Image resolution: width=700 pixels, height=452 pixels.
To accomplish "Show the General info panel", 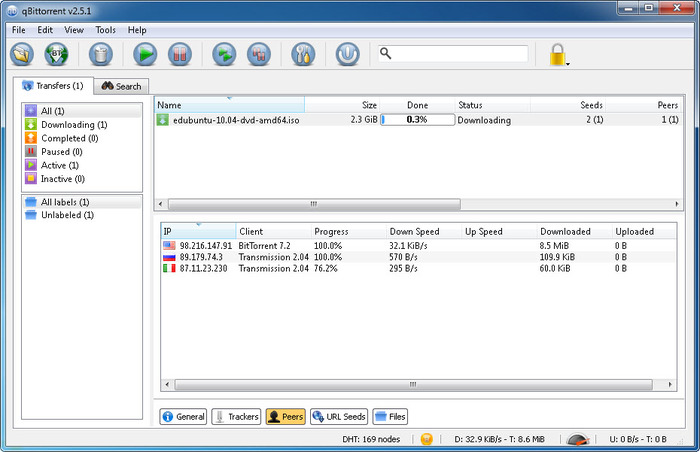I will [x=184, y=416].
